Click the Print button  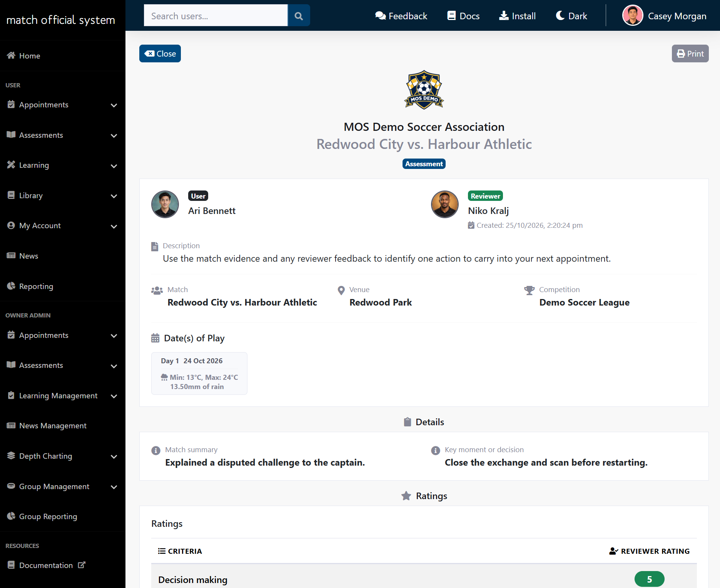pos(690,53)
